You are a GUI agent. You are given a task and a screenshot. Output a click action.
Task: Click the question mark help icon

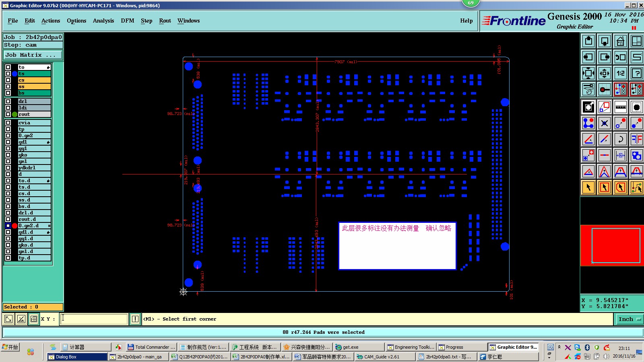tap(637, 73)
